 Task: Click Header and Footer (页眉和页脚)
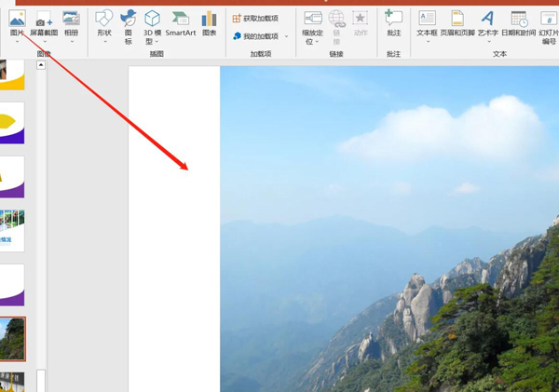click(x=457, y=23)
